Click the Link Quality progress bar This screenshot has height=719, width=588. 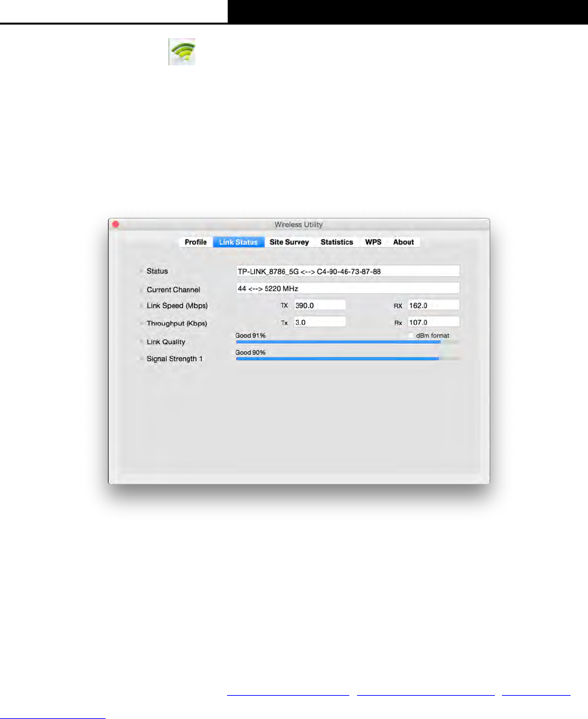pos(348,341)
